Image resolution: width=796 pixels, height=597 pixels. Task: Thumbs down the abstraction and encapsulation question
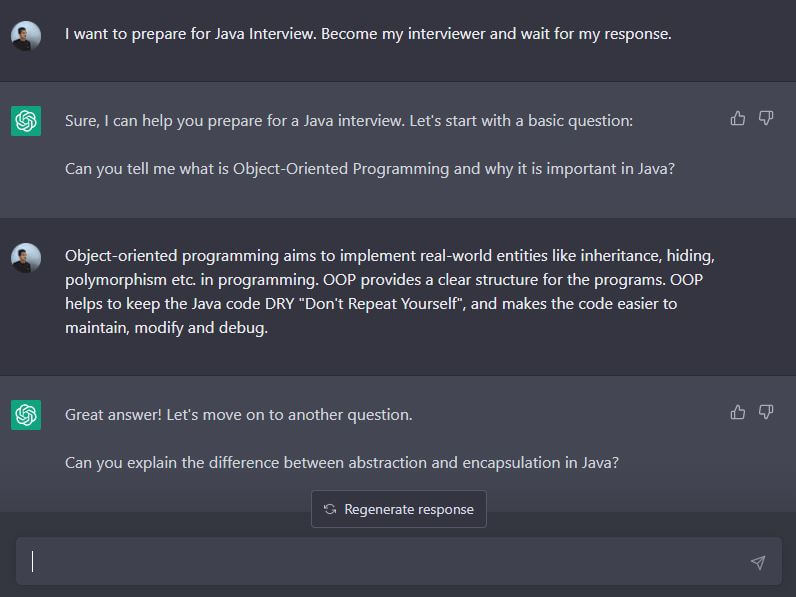click(x=766, y=412)
